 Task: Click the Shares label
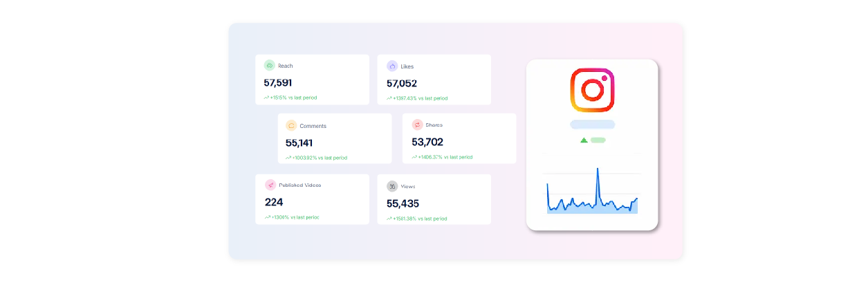point(434,125)
